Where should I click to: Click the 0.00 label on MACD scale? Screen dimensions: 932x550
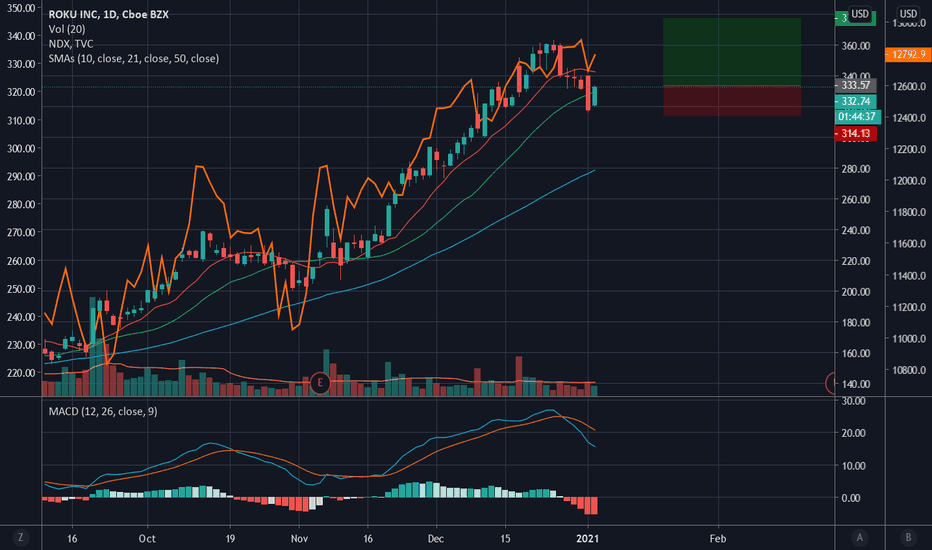tap(851, 498)
